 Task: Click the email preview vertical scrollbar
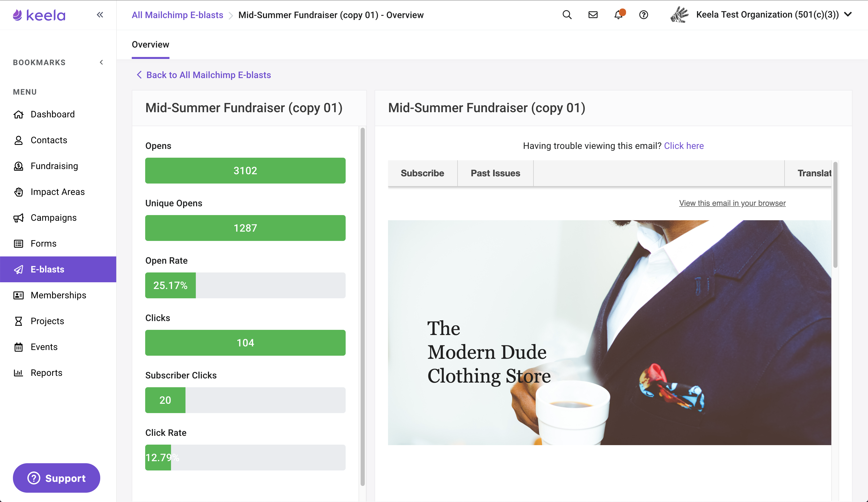click(835, 215)
